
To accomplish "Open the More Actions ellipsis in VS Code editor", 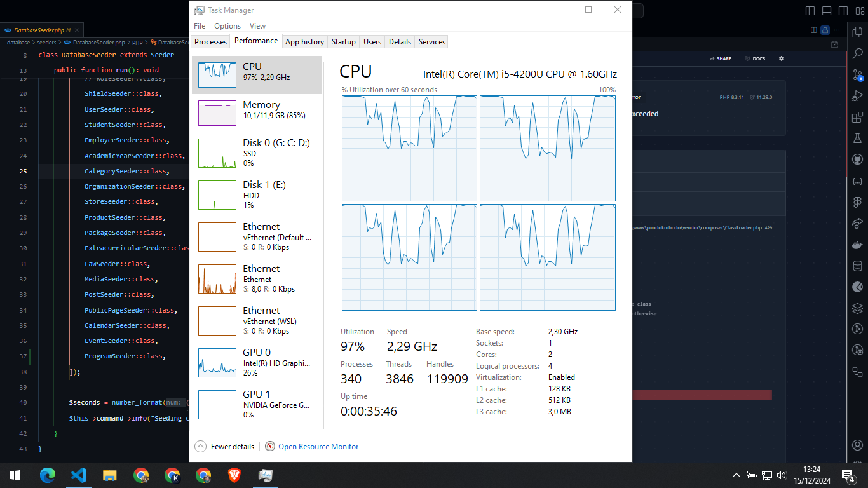I will [836, 30].
